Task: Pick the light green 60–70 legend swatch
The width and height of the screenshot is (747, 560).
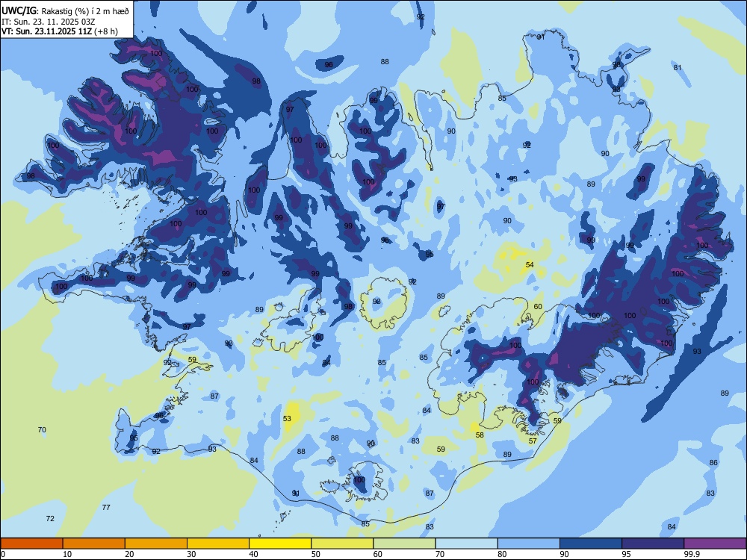Action: tap(404, 544)
